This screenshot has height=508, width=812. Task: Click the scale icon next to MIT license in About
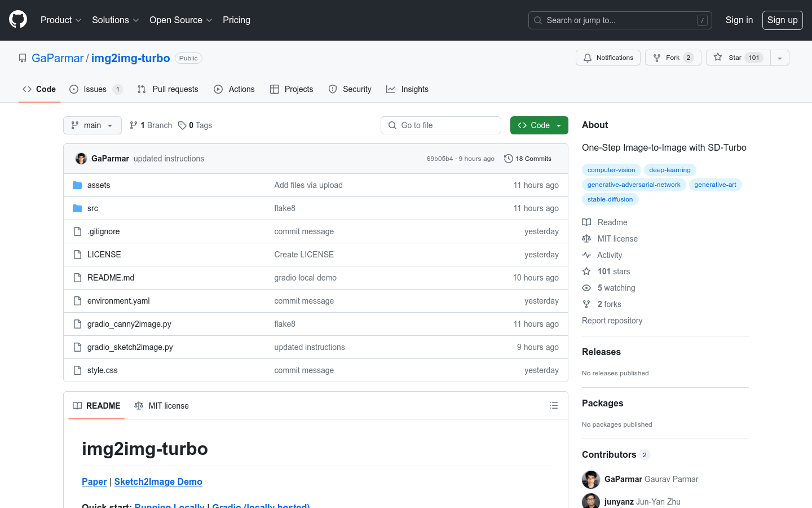coord(586,239)
